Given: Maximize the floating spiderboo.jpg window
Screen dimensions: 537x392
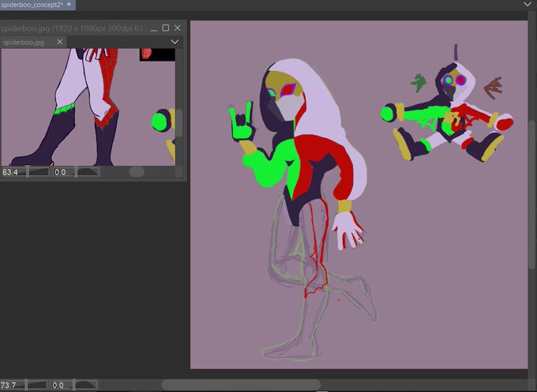Looking at the screenshot, I should 165,28.
